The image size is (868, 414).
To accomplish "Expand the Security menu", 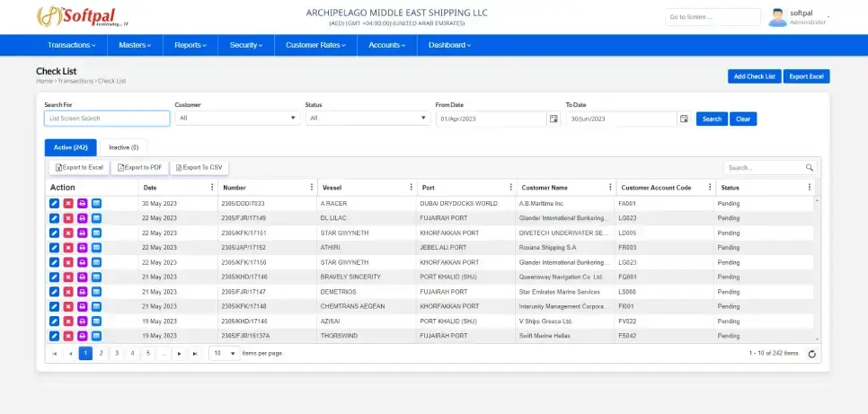I will tap(246, 45).
